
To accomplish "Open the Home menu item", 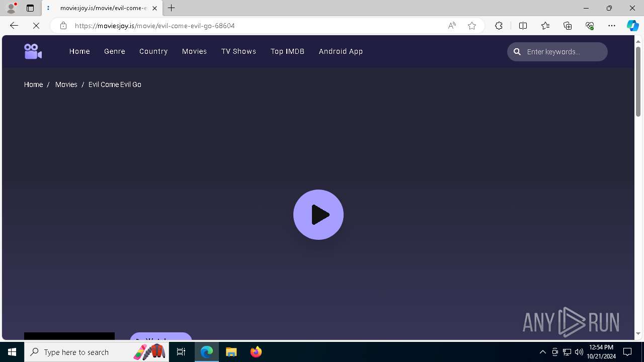I will click(79, 51).
